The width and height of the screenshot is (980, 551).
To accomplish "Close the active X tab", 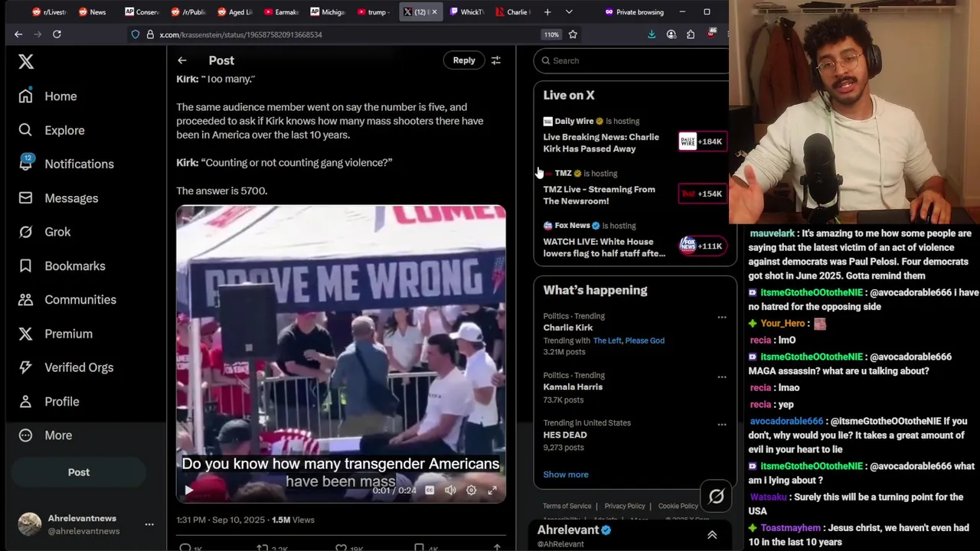I will click(435, 12).
